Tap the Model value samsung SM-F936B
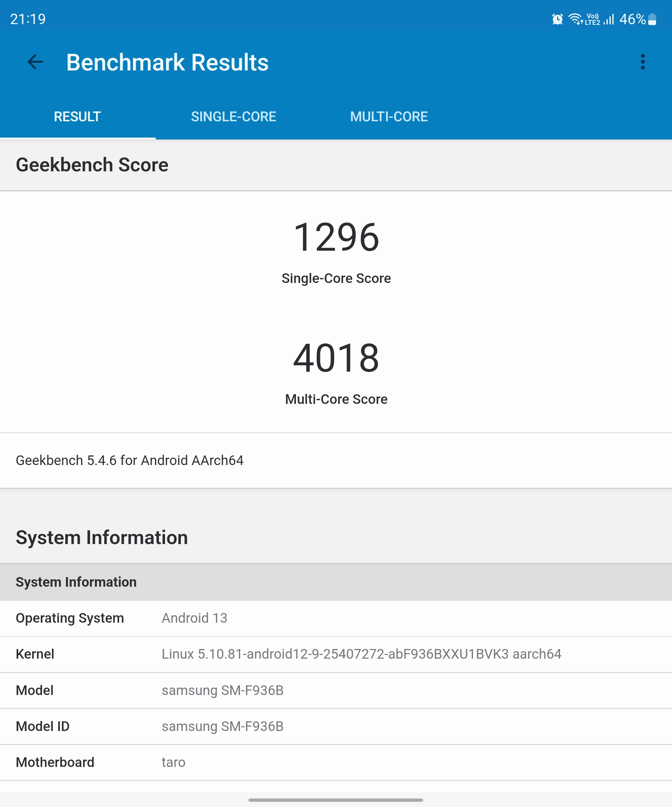Screen dimensions: 672x807 coord(223,691)
